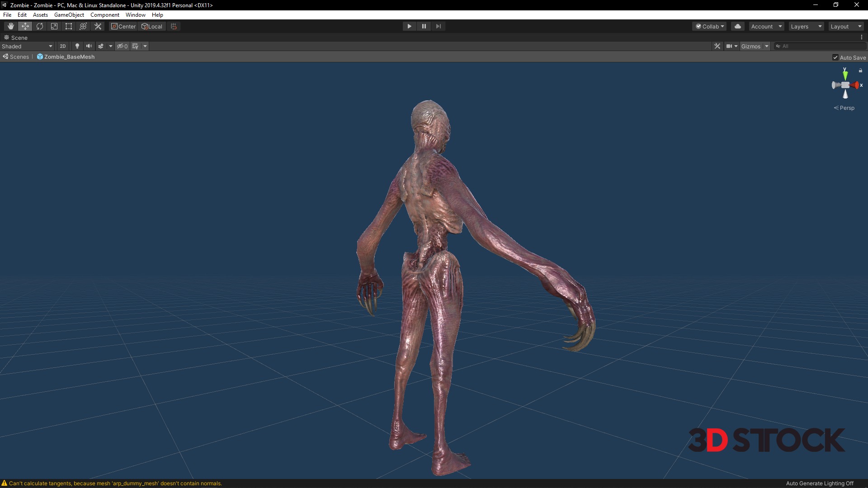
Task: Click the Play button
Action: (409, 26)
